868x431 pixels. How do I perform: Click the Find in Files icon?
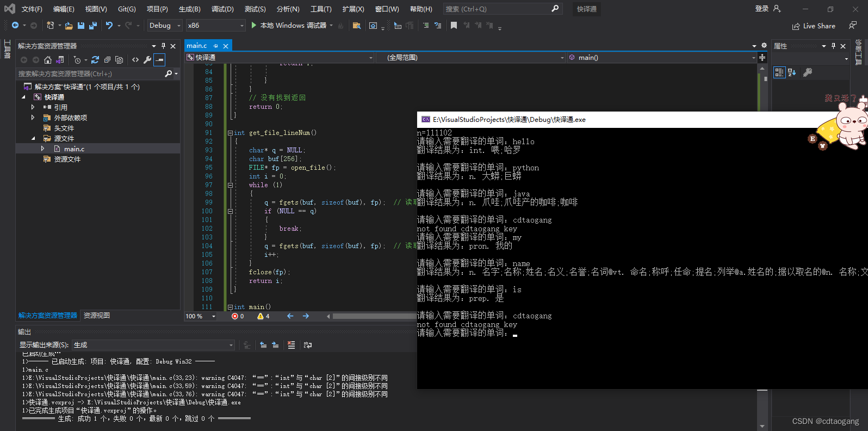(357, 26)
